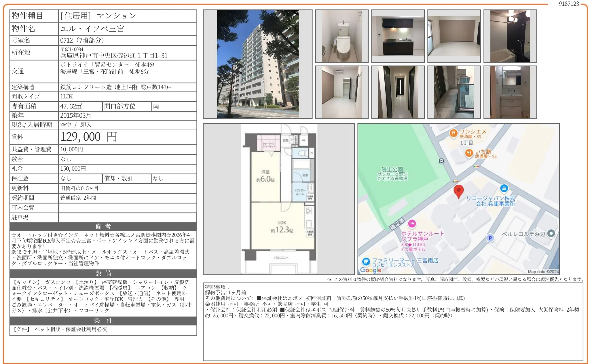Open the toilet room photo
Image resolution: width=592 pixels, height=364 pixels.
point(341,36)
